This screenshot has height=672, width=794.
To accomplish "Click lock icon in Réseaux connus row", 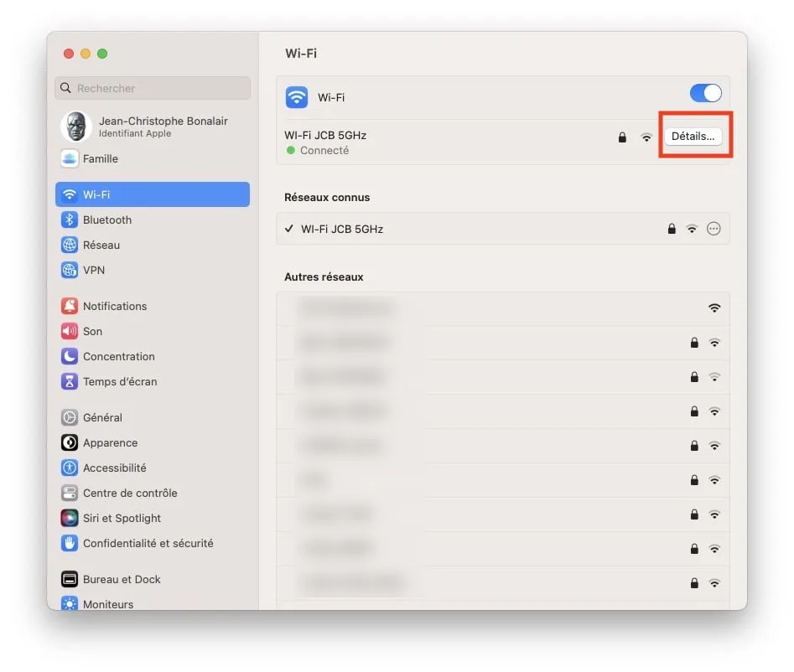I will pos(672,229).
